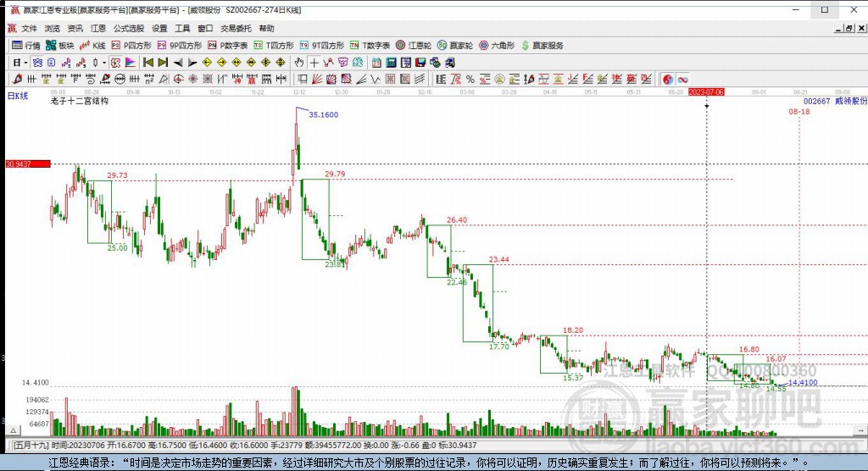Open the 公式选股 menu

pyautogui.click(x=129, y=28)
